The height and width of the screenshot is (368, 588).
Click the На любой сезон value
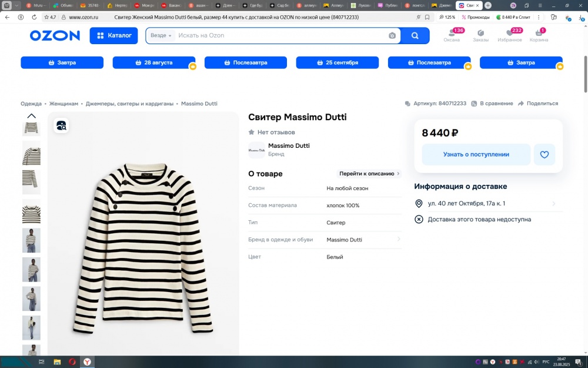click(x=348, y=188)
